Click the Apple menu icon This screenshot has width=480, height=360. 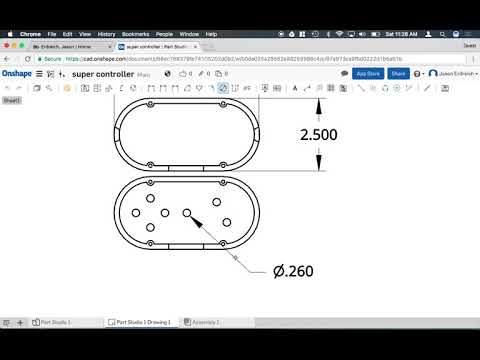point(10,34)
